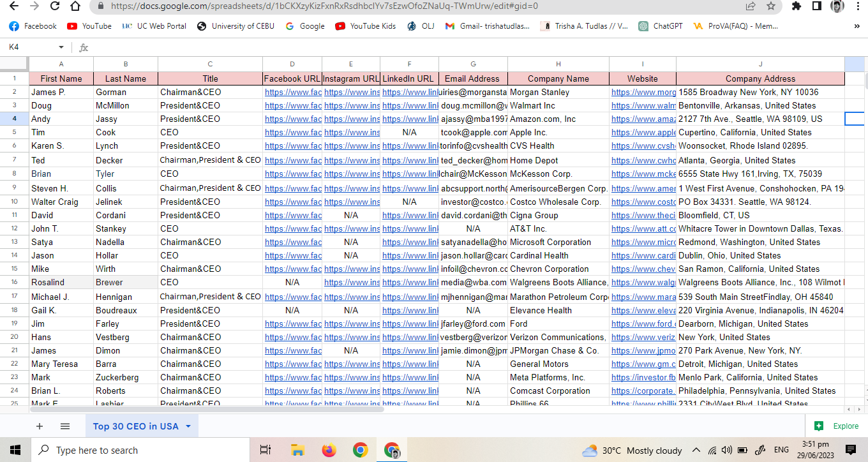Viewport: 868px width, 462px height.
Task: Click the address bar URL
Action: coord(324,6)
